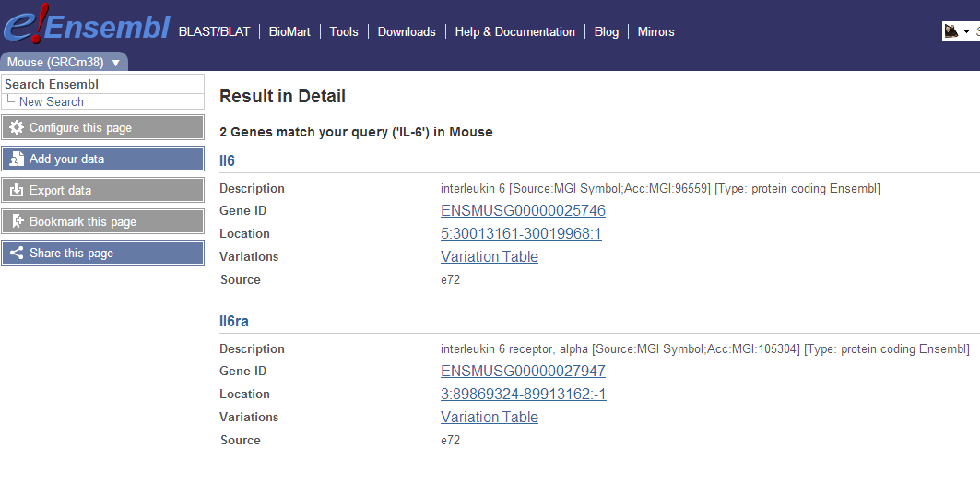The image size is (980, 484).
Task: Open Gene ID ENSMUSG00000025746 link
Action: click(523, 211)
